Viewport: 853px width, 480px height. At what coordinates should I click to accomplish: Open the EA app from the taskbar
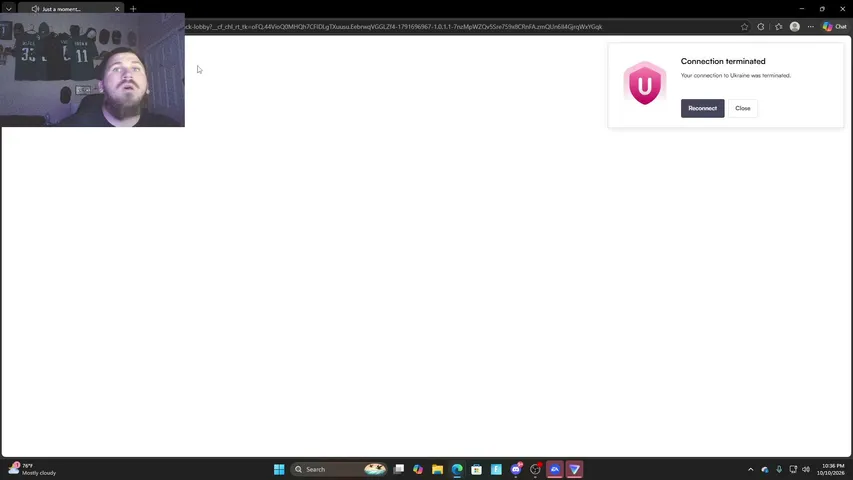coord(555,469)
